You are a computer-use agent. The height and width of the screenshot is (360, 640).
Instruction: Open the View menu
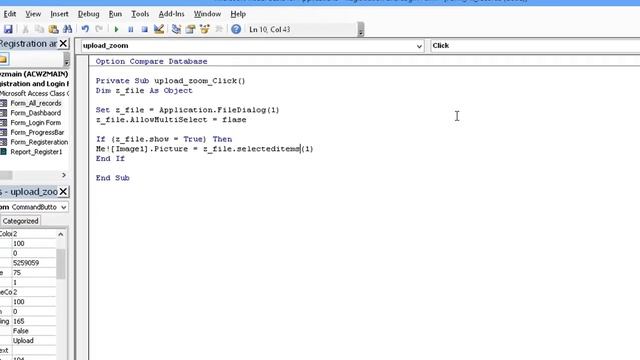point(33,14)
